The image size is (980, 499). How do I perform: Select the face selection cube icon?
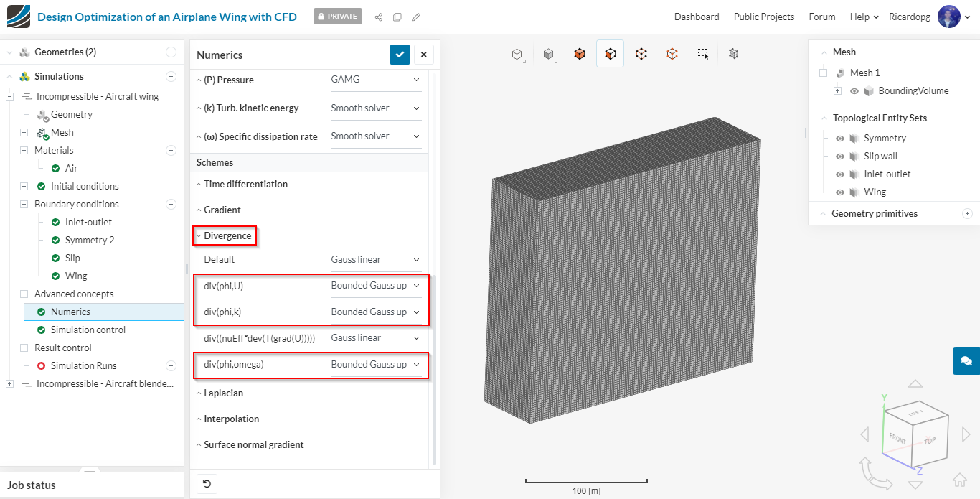pos(610,54)
